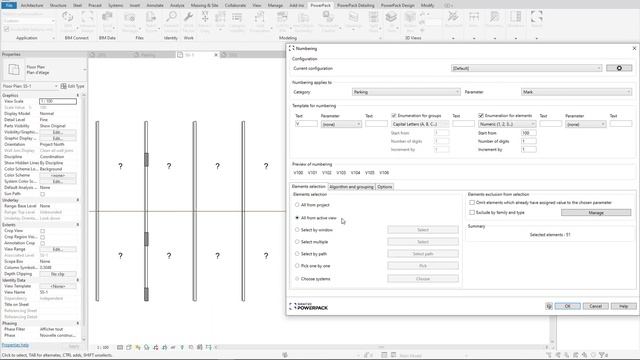Open the Architecture ribbon tab
The height and width of the screenshot is (360, 640).
pyautogui.click(x=32, y=5)
